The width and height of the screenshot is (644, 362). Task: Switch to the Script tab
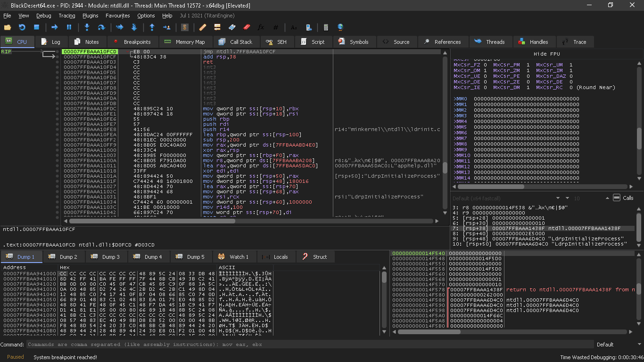314,42
